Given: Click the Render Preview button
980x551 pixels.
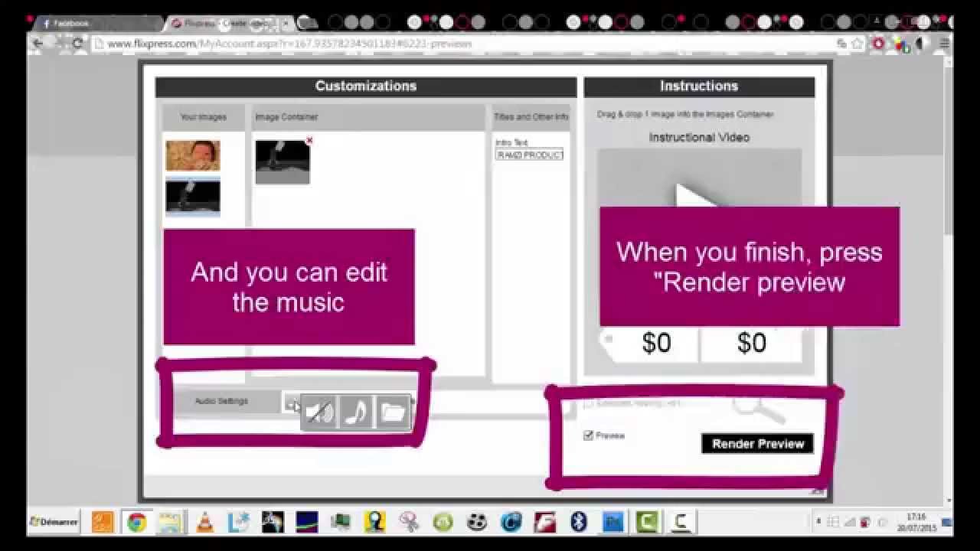Looking at the screenshot, I should tap(758, 444).
